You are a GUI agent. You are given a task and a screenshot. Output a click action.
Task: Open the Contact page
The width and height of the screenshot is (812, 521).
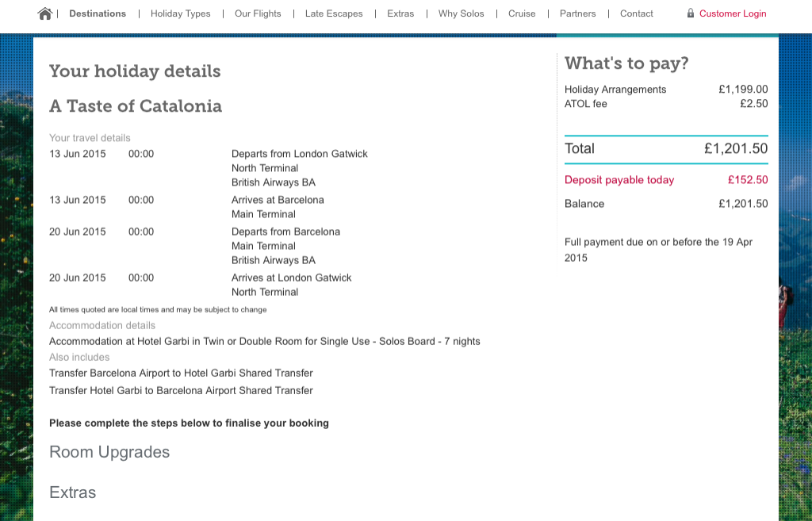pyautogui.click(x=637, y=14)
